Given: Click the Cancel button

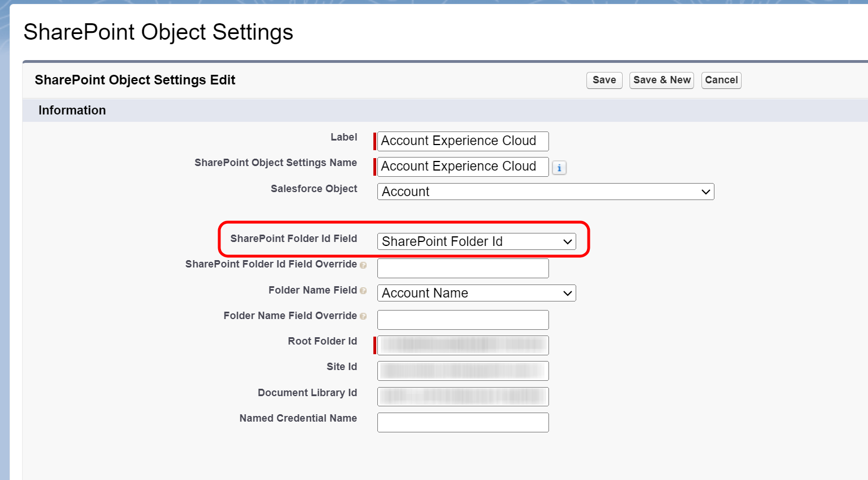Looking at the screenshot, I should point(721,80).
